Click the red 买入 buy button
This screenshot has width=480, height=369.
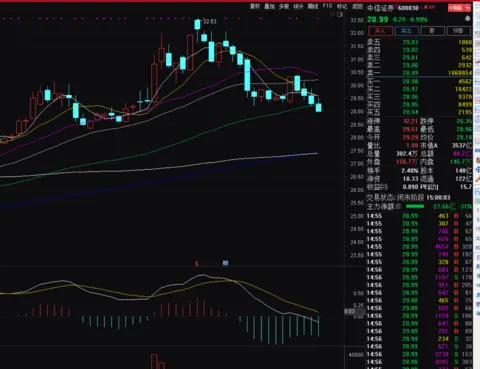(x=380, y=31)
